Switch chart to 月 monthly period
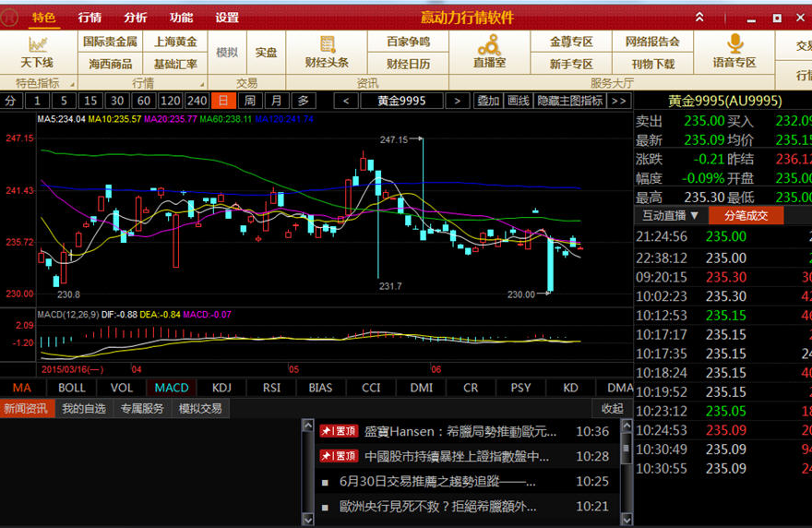Image resolution: width=812 pixels, height=528 pixels. (277, 101)
